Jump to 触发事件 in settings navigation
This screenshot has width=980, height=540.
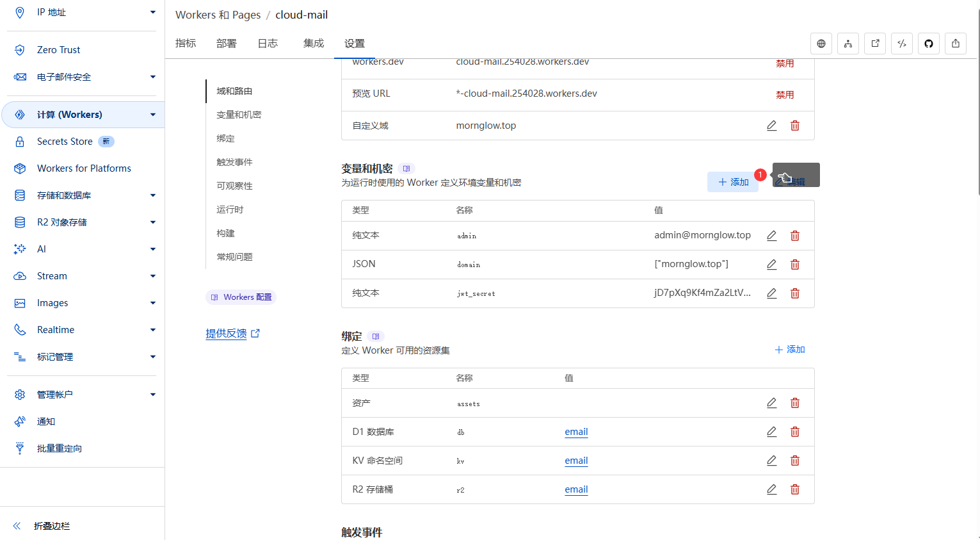(x=234, y=162)
